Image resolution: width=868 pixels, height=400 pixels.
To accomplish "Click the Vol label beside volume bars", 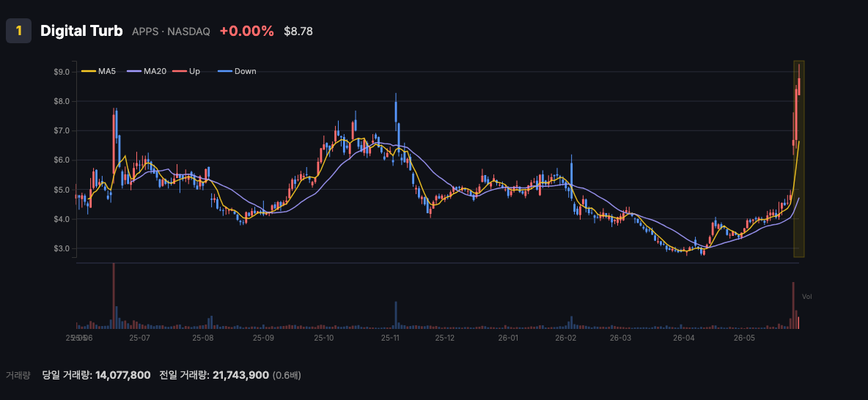I will 806,297.
